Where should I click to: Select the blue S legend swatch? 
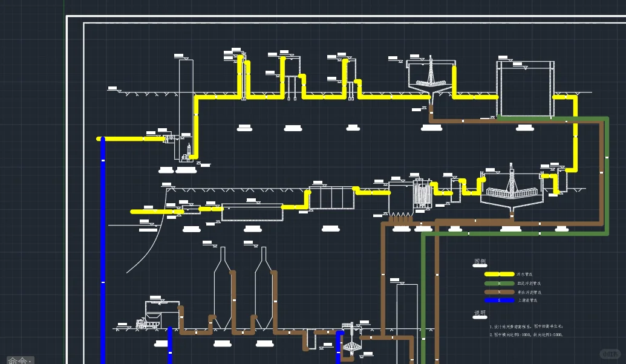pyautogui.click(x=499, y=301)
